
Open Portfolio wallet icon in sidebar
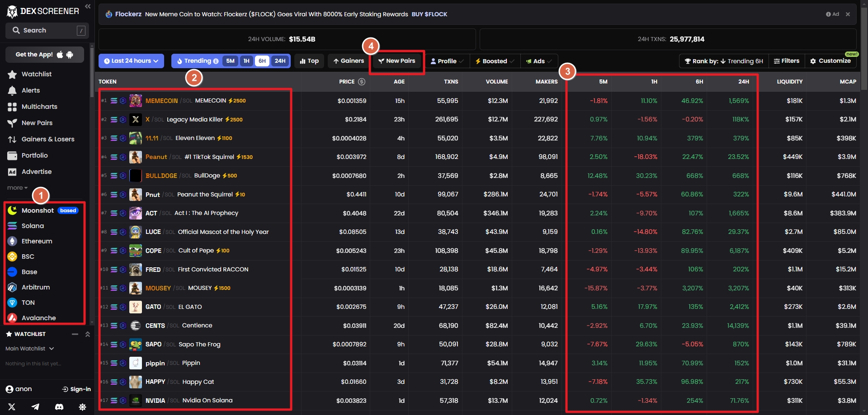12,155
